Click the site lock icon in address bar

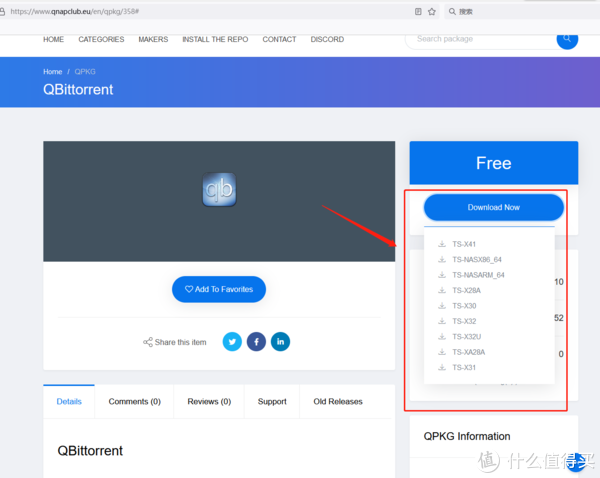[x=2, y=11]
